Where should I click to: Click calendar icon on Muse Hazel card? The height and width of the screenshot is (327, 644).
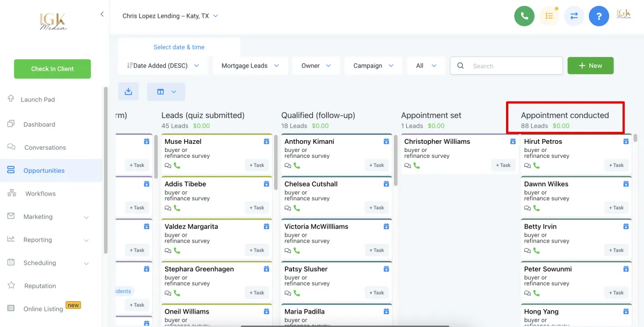pyautogui.click(x=267, y=142)
